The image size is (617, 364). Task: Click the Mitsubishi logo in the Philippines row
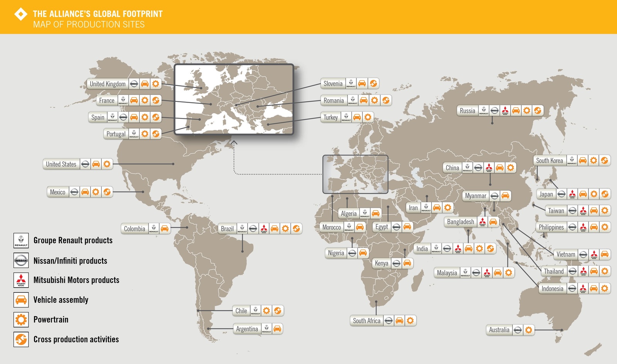pyautogui.click(x=583, y=227)
